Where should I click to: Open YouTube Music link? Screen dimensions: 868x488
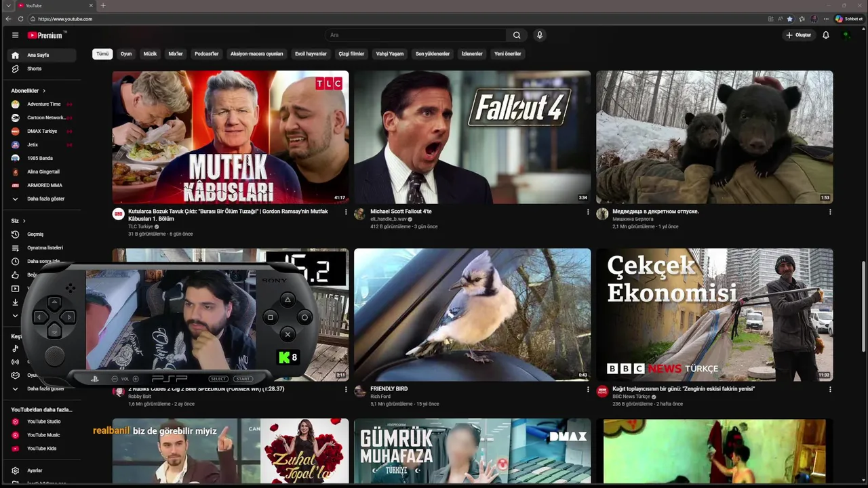point(42,435)
